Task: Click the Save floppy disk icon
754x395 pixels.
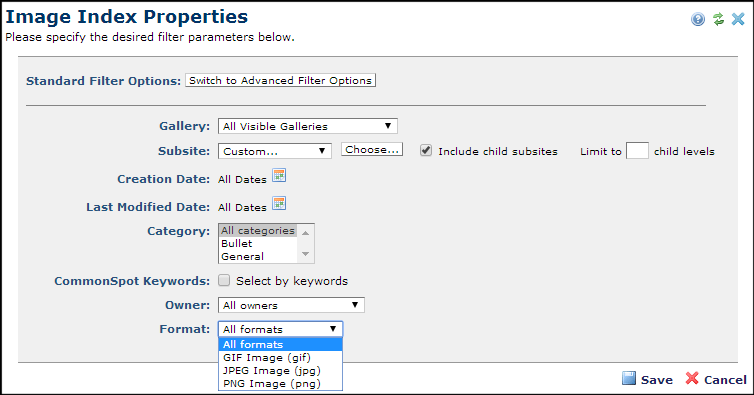Action: coord(628,378)
